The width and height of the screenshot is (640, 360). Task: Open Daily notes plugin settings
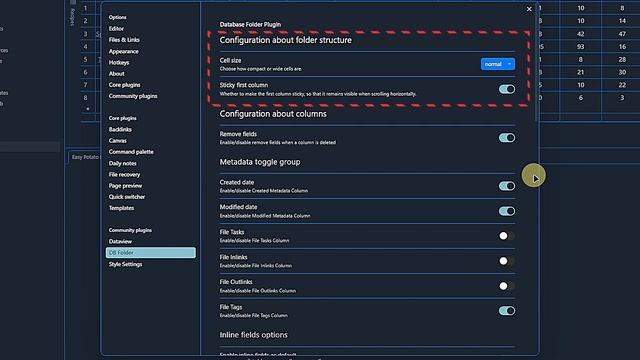tap(122, 163)
